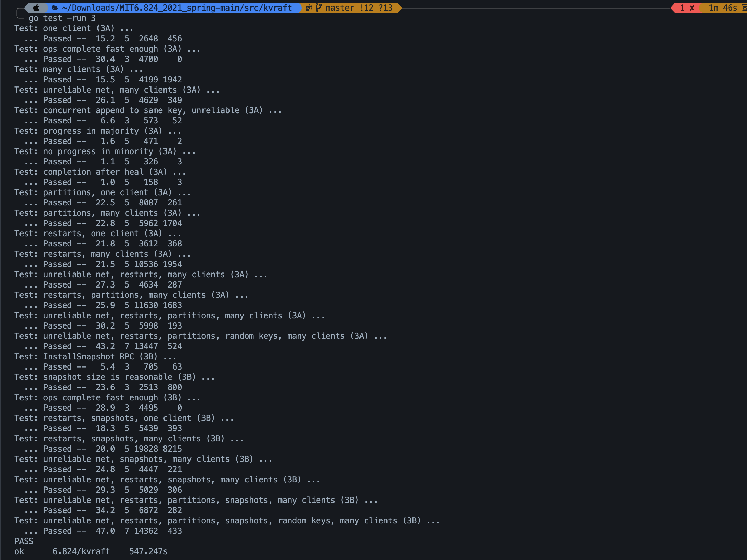Select the snapshot size is reasonable test line

(x=115, y=377)
